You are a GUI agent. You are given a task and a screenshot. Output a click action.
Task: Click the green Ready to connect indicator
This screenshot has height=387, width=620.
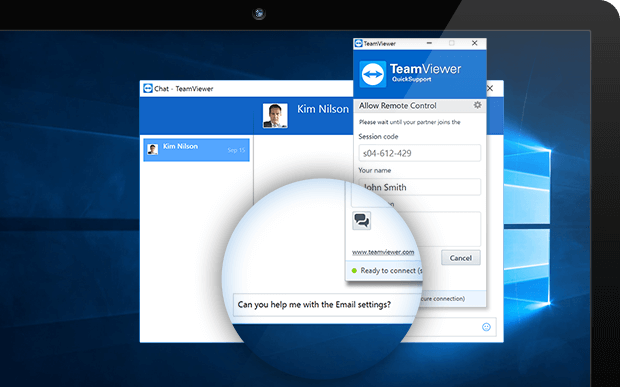tap(354, 271)
